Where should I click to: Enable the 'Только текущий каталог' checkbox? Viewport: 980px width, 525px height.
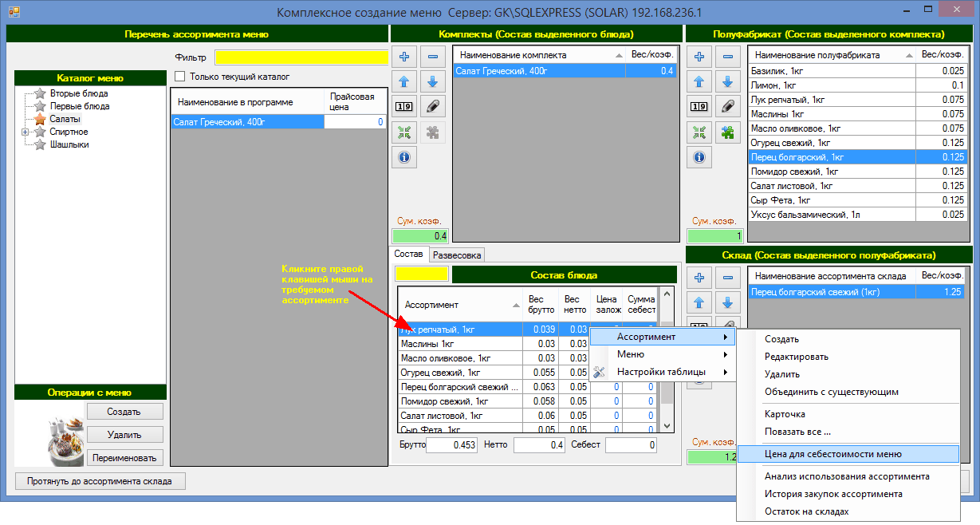pos(179,77)
